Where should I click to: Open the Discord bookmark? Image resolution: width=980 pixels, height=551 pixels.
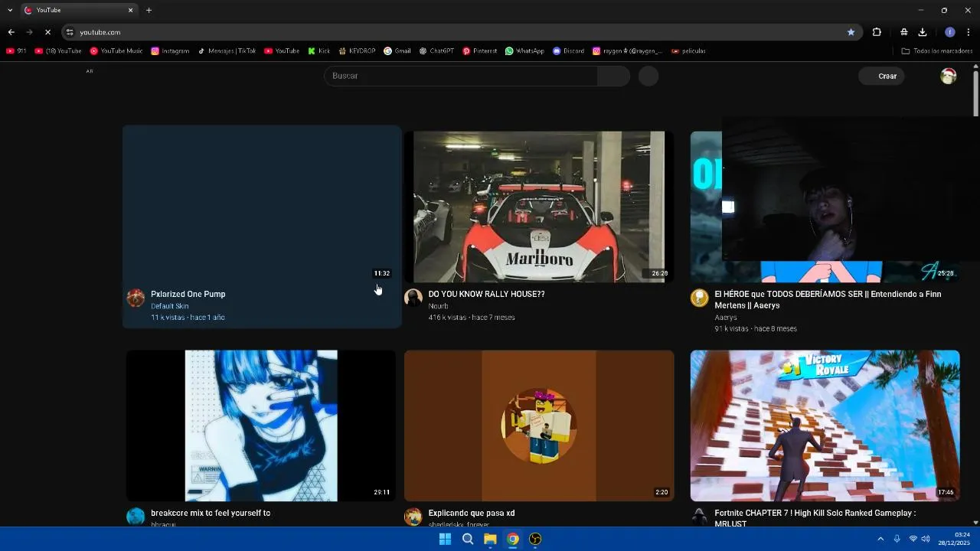pos(568,51)
